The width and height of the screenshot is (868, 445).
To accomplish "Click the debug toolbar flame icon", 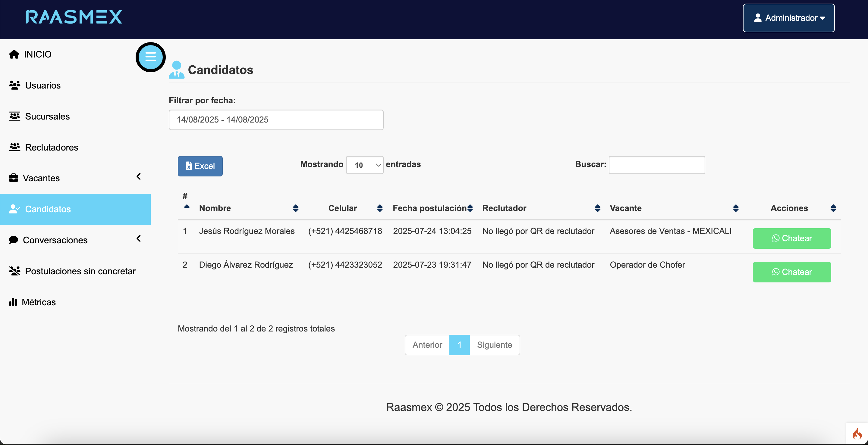I will (857, 434).
